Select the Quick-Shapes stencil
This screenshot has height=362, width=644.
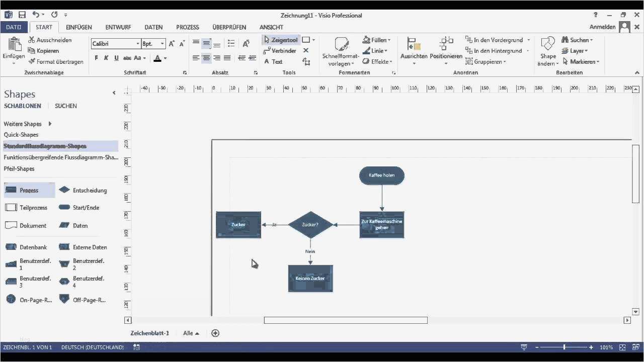coord(21,135)
